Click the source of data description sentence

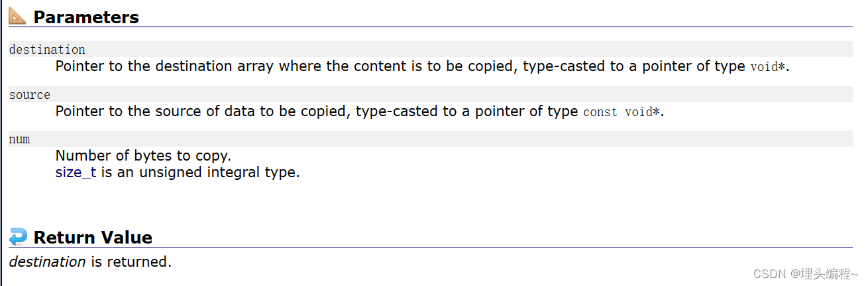coord(360,111)
